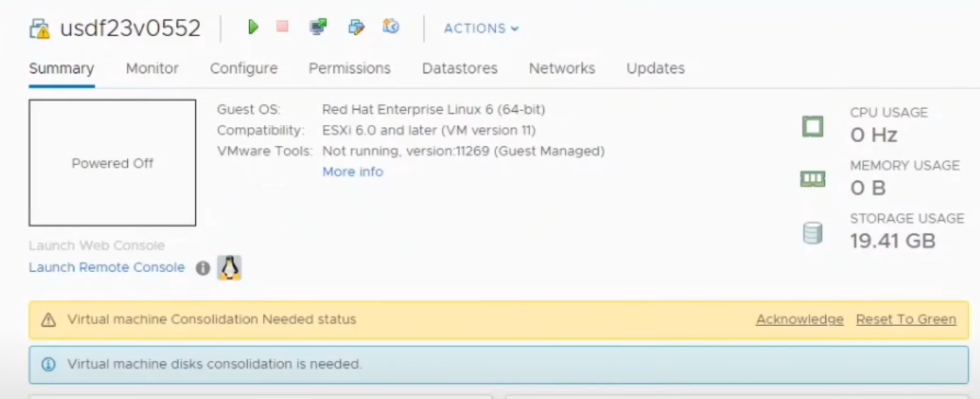Viewport: 980px width, 399px height.
Task: Click the Linux penguin icon
Action: point(230,268)
